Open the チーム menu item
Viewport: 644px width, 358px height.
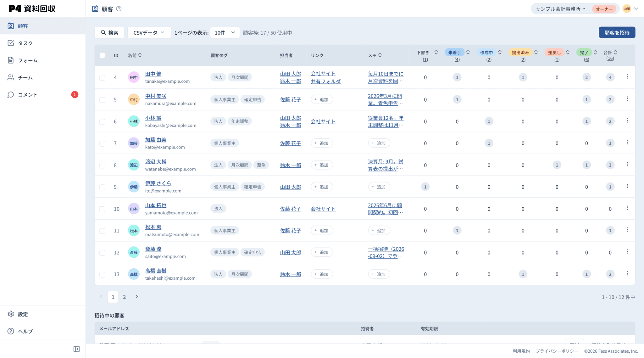click(43, 77)
